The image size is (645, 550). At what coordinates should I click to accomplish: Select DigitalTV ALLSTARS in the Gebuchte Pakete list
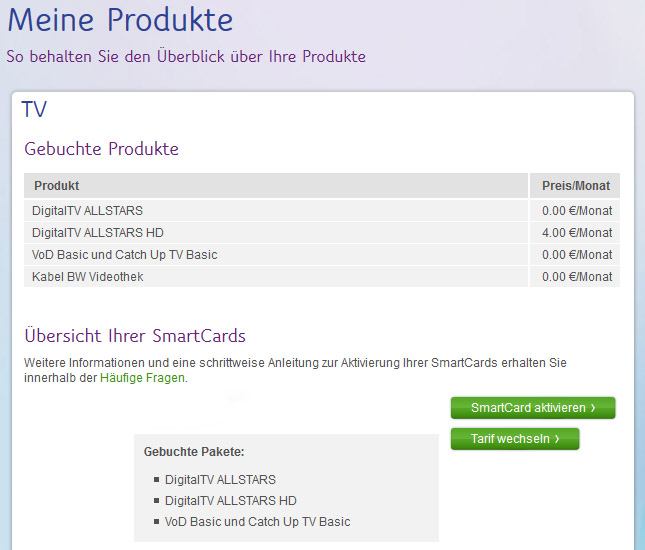[x=220, y=480]
